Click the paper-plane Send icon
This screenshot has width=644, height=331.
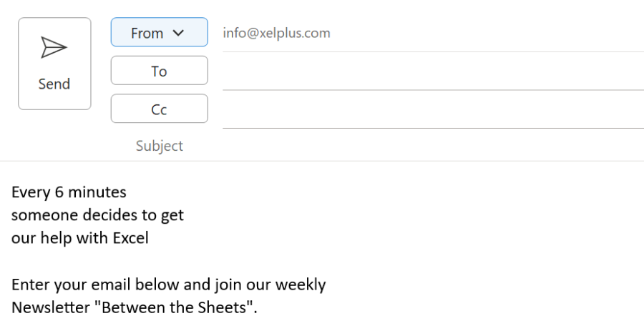tap(54, 48)
